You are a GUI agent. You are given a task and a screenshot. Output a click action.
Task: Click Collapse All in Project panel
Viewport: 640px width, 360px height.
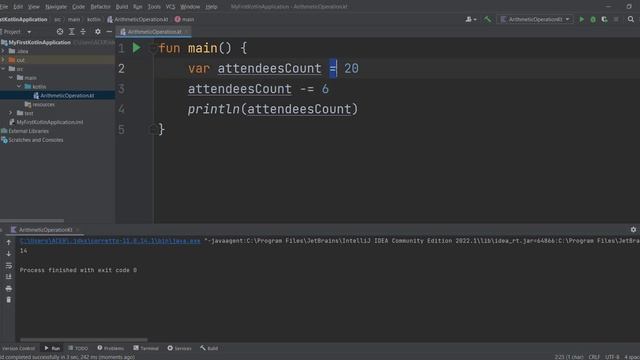pyautogui.click(x=83, y=31)
